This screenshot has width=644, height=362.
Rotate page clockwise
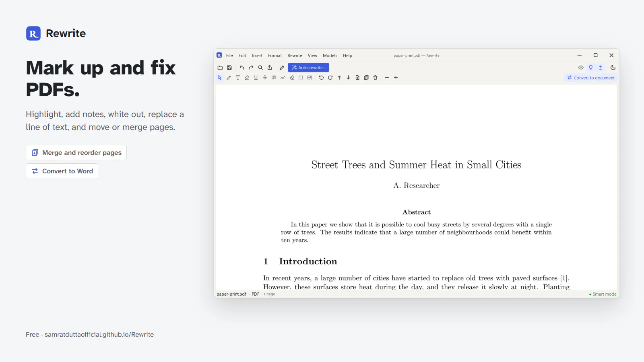coord(330,78)
